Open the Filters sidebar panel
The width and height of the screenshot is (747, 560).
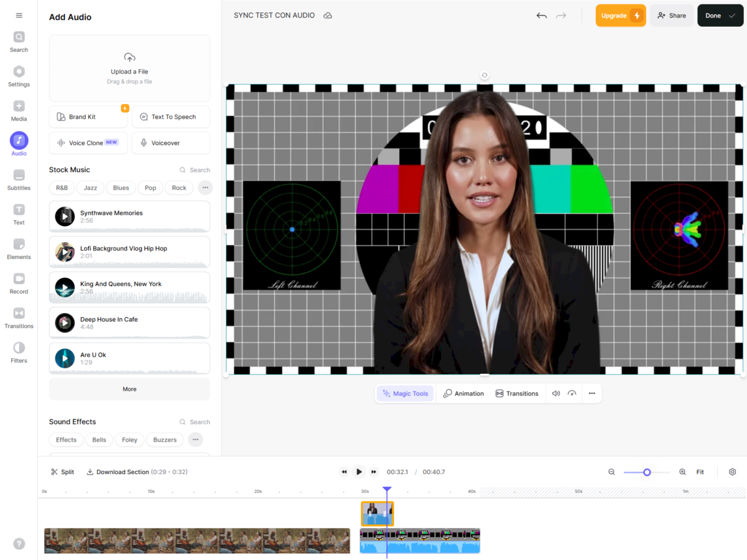point(19,353)
